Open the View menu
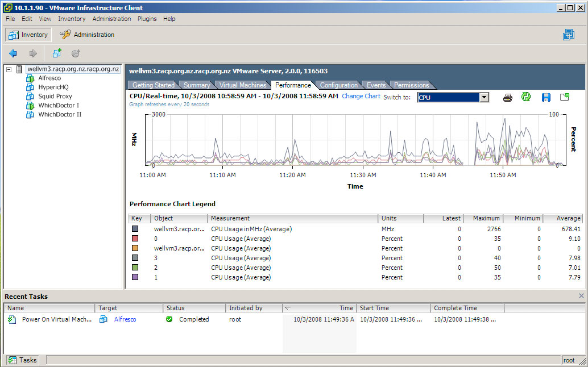The width and height of the screenshot is (588, 367). click(x=45, y=19)
